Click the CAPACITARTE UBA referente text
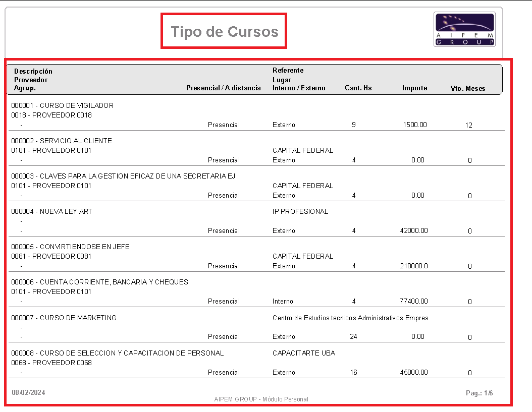The height and width of the screenshot is (412, 532). click(x=304, y=353)
